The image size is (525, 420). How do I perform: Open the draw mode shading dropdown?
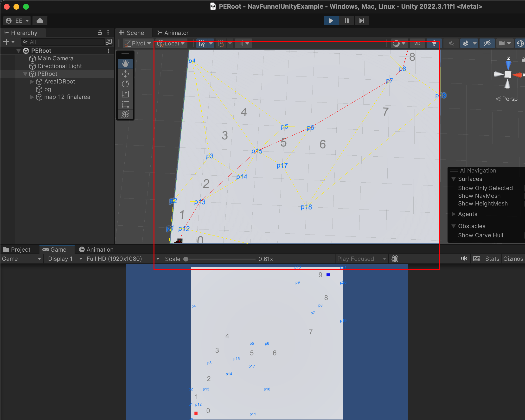pos(399,43)
